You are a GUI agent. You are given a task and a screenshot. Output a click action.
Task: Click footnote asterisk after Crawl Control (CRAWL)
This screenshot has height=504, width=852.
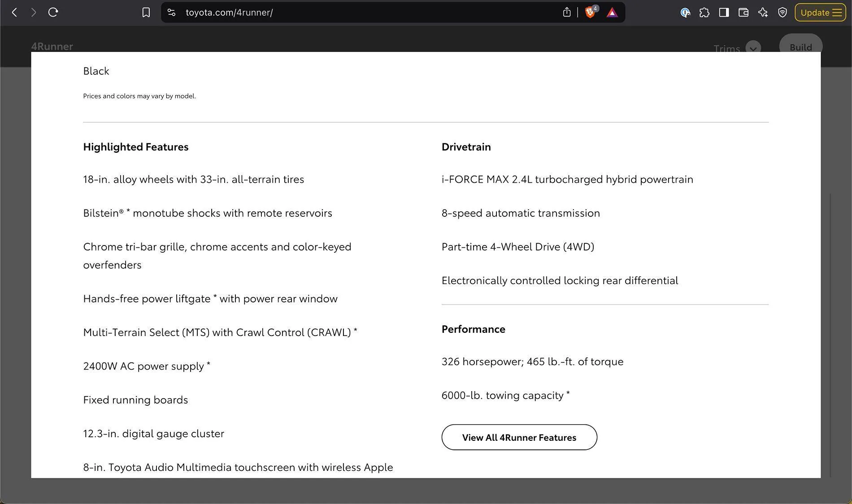pyautogui.click(x=356, y=330)
